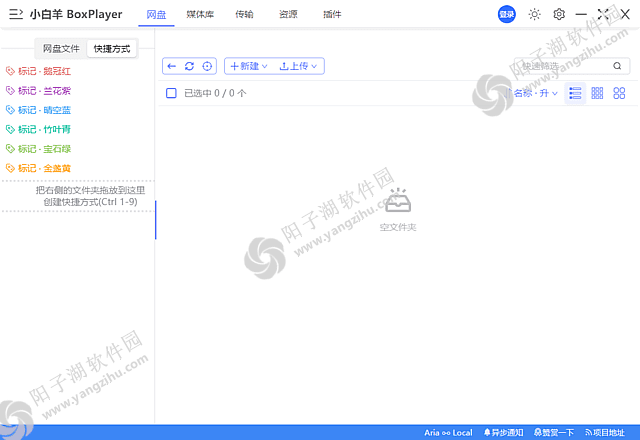This screenshot has height=440, width=640.
Task: Maximize the BoxPlayer window
Action: point(603,14)
